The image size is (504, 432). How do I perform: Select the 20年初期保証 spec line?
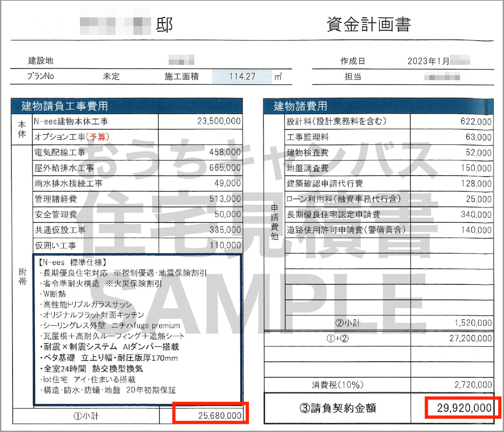click(108, 390)
